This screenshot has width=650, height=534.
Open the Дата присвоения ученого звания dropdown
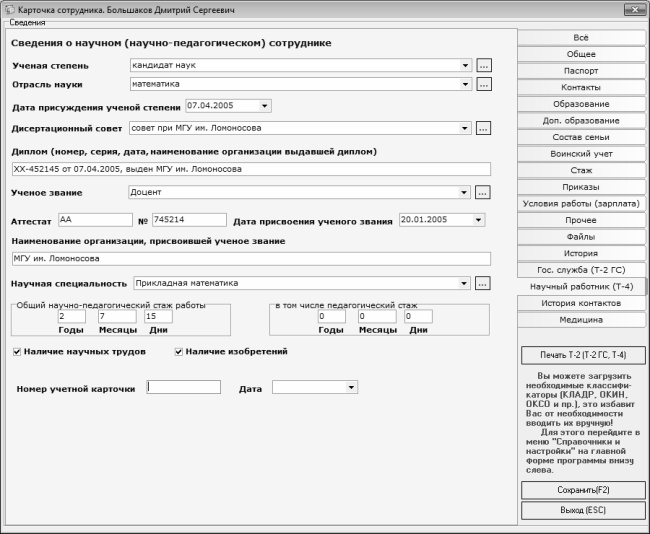478,219
